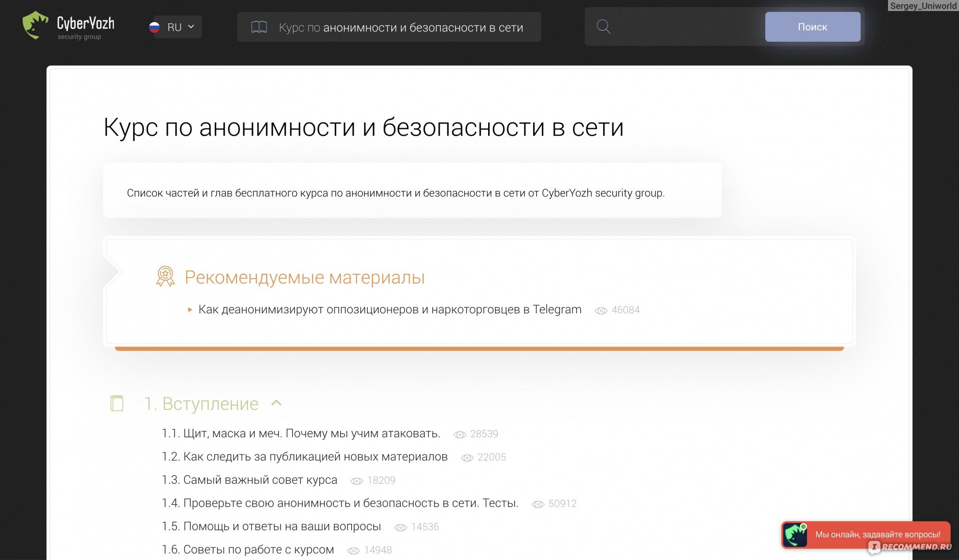The image size is (959, 560).
Task: Open the online chat support widget
Action: tap(866, 535)
